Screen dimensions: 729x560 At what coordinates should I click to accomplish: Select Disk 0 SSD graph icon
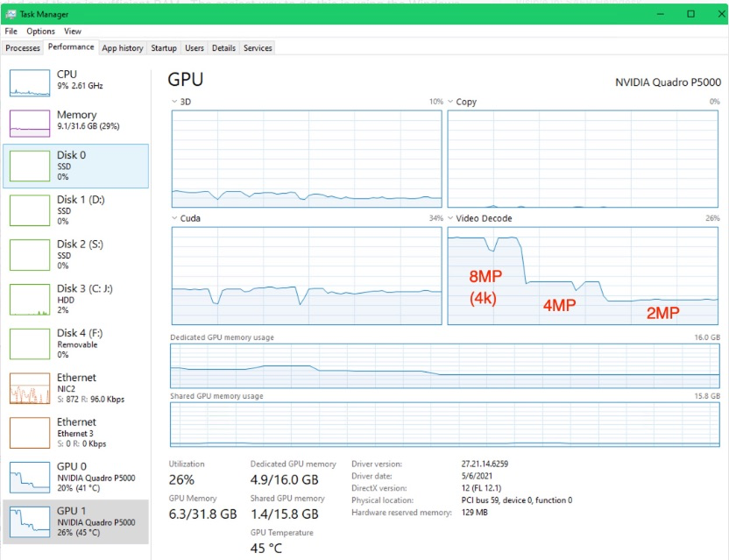point(30,166)
